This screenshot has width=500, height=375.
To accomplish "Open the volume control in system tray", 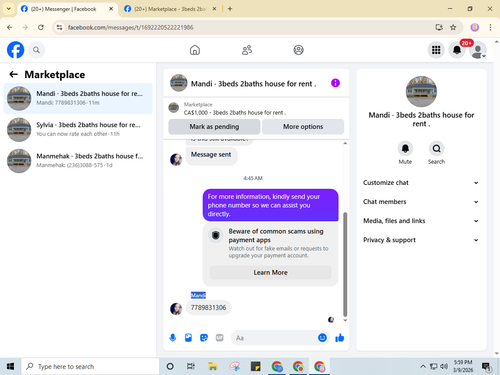I will [x=444, y=366].
